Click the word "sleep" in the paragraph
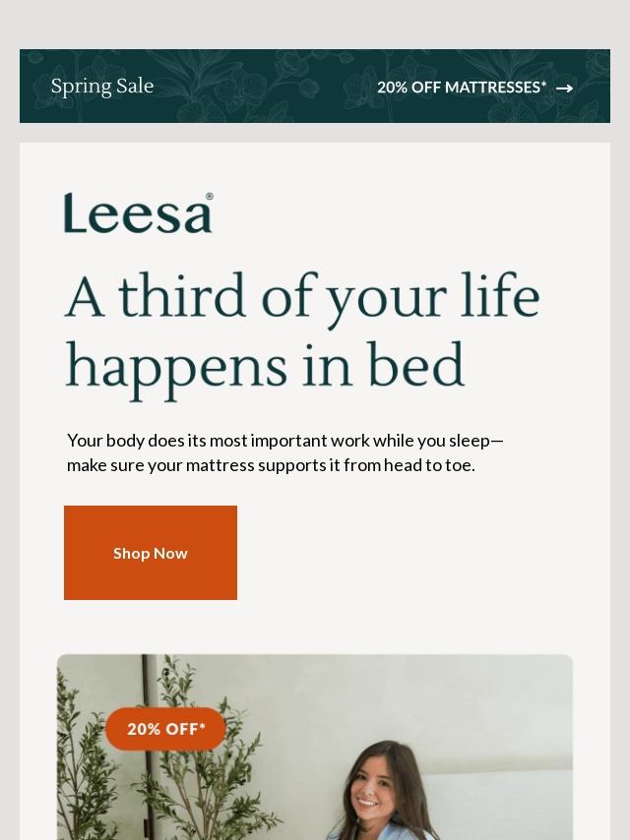 470,440
